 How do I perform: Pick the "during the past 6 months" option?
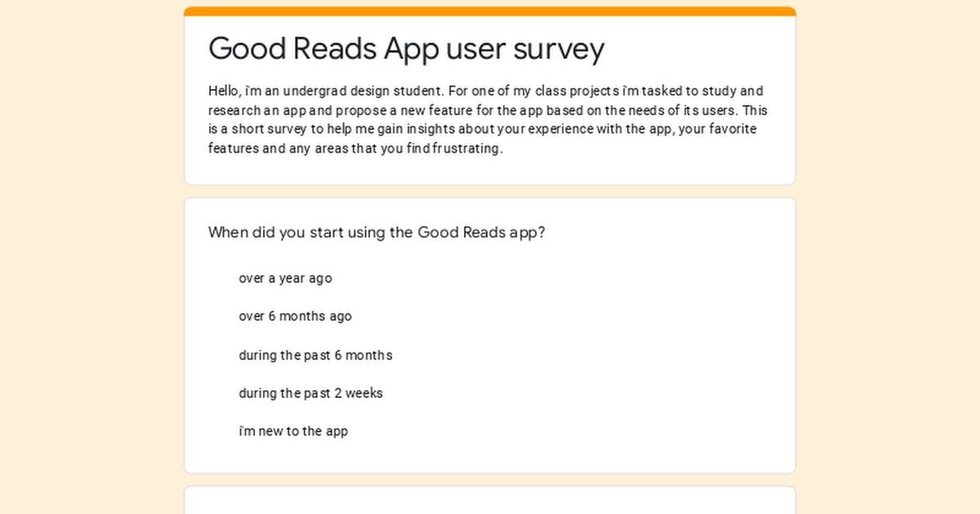pos(315,355)
